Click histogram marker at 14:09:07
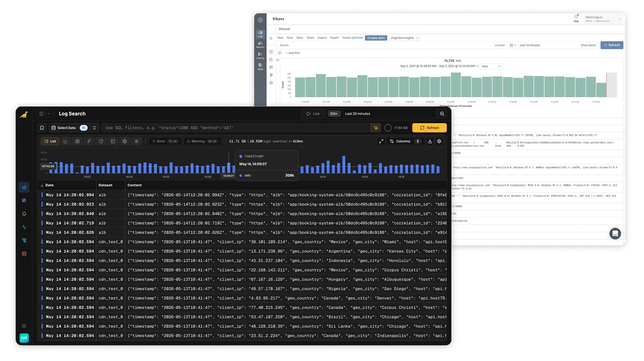Viewport: 644px width, 361px height. point(229,176)
